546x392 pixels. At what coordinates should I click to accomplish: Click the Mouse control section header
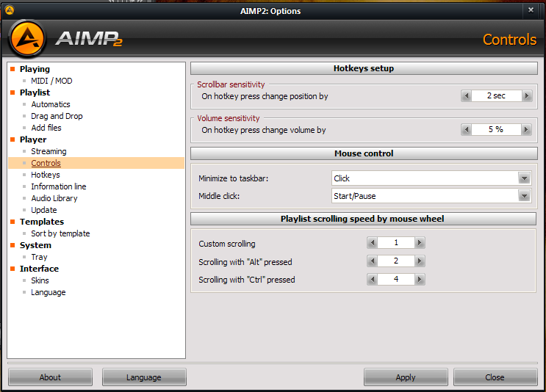[364, 153]
